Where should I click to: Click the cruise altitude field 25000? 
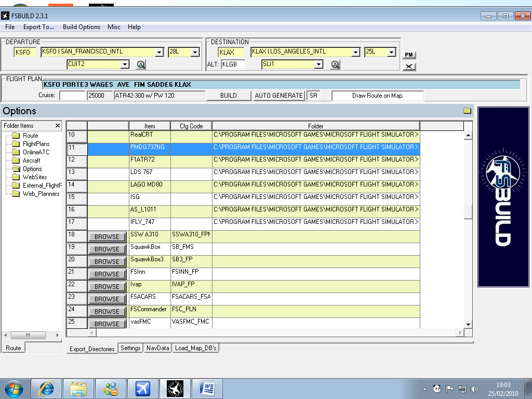point(100,96)
